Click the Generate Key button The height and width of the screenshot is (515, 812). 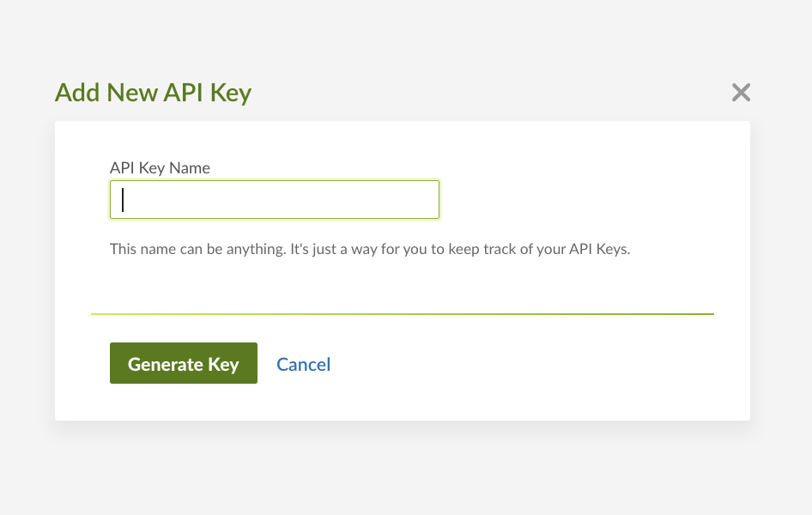(x=184, y=363)
